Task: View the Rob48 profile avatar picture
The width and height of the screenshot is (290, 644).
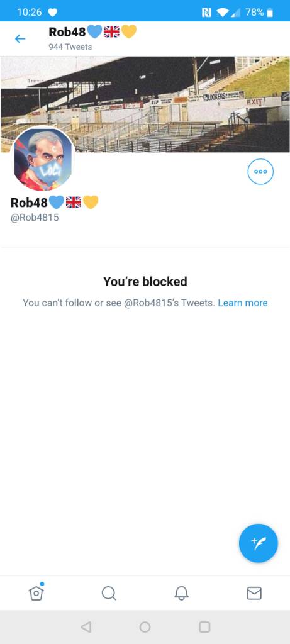Action: click(43, 159)
